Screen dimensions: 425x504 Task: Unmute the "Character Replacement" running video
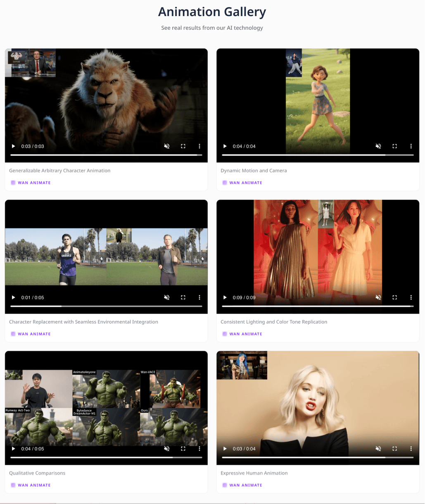[x=167, y=297]
